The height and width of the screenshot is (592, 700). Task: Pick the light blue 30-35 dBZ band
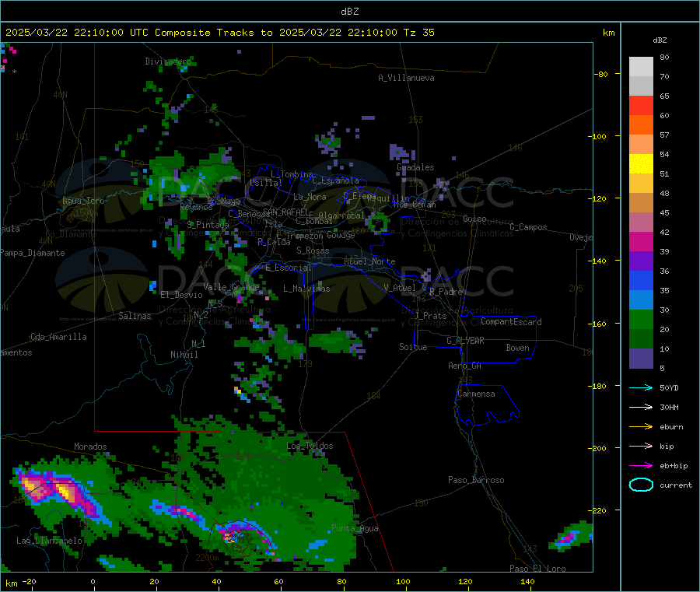641,300
